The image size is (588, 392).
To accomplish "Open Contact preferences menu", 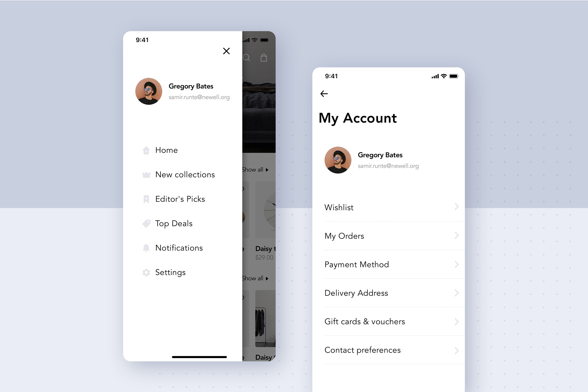I will coord(391,350).
